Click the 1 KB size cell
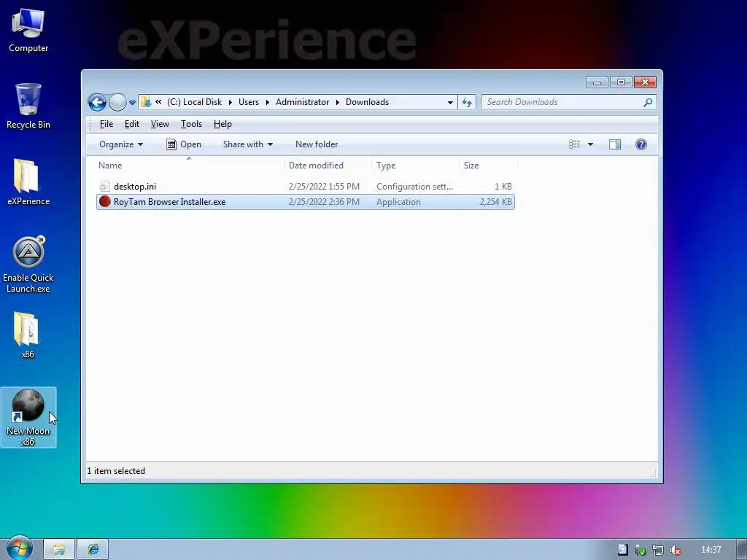The height and width of the screenshot is (560, 747). coord(503,186)
